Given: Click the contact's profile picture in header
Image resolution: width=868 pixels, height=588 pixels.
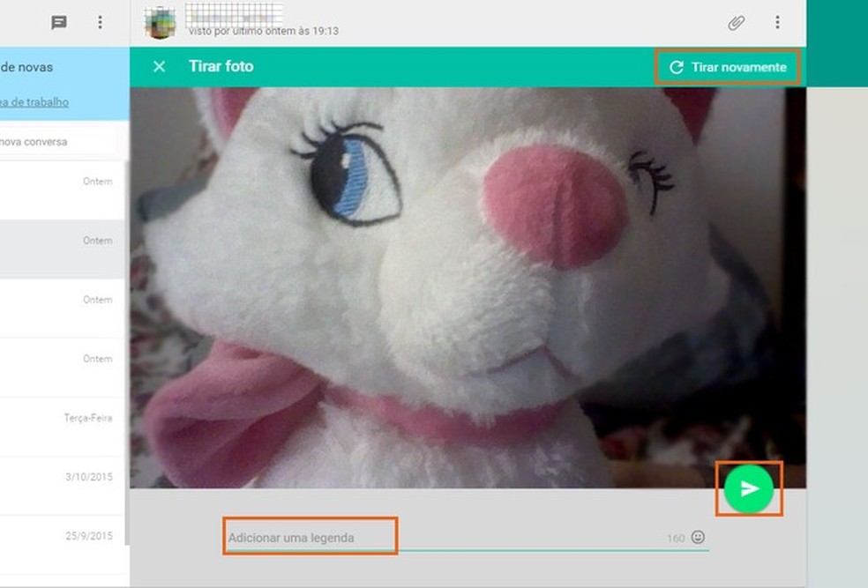Looking at the screenshot, I should tap(160, 23).
